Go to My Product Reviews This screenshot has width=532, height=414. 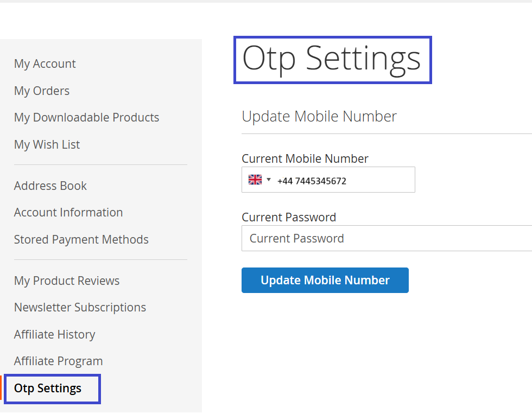(x=67, y=281)
